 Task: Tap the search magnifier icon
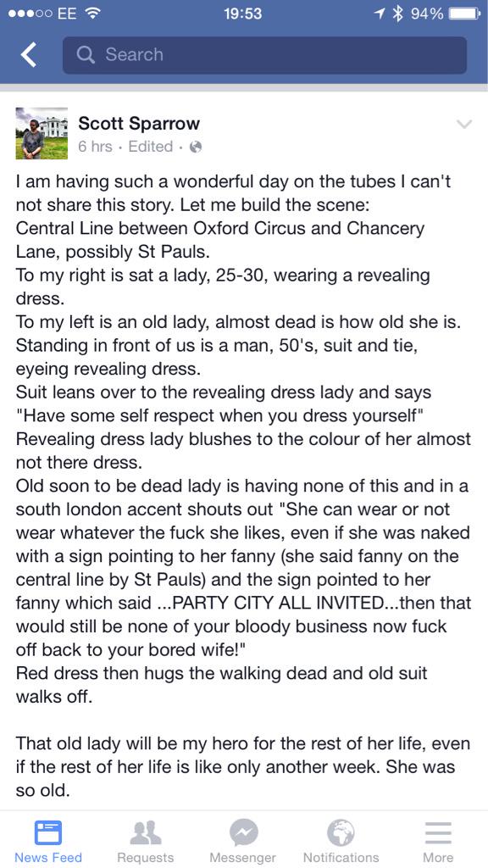click(86, 54)
